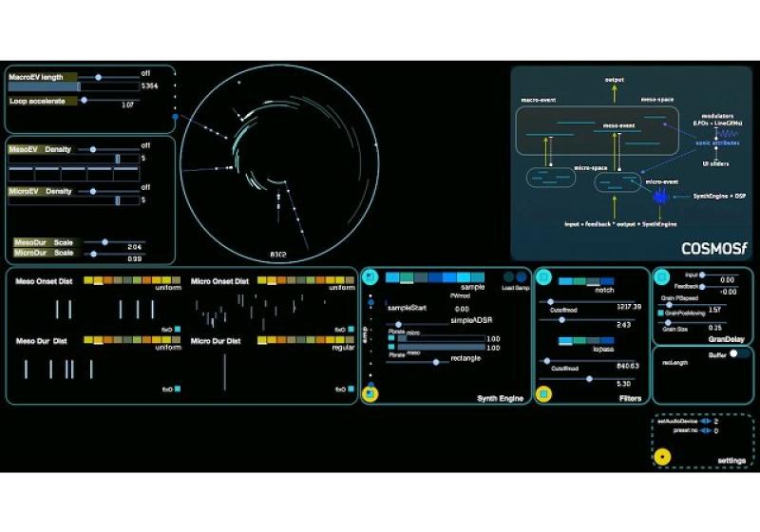
Task: Click the preset no arrow stepper
Action: pos(706,430)
